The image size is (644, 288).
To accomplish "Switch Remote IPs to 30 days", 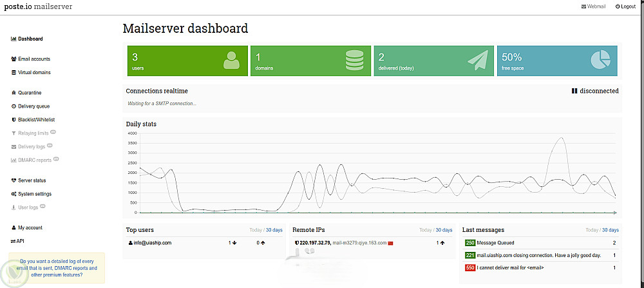I will point(444,230).
